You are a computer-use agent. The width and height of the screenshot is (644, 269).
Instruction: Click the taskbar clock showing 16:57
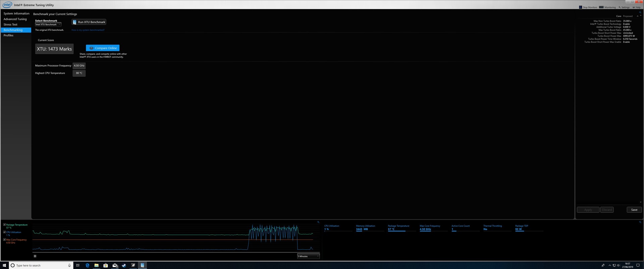point(628,265)
